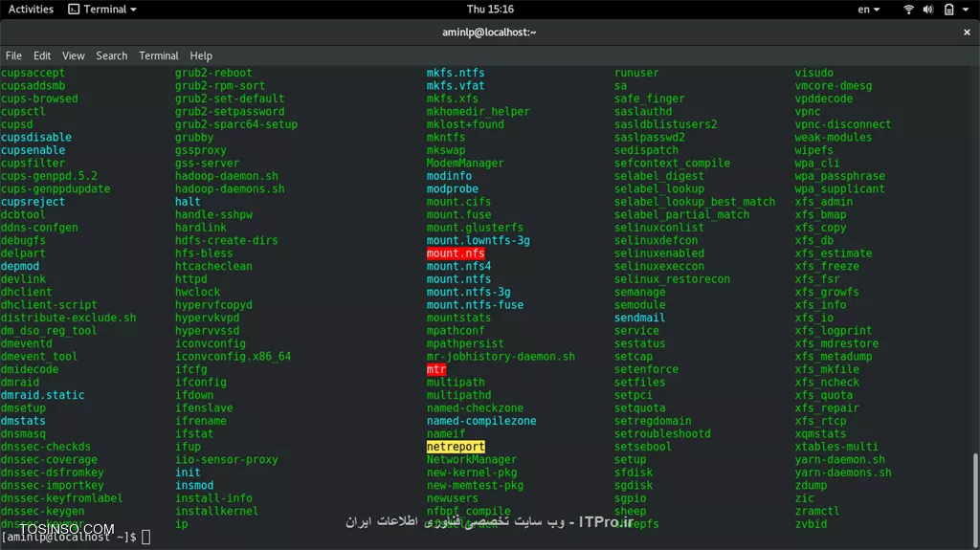Click the vpnc-disconnect entry
Screen dimensions: 980x550
842,124
